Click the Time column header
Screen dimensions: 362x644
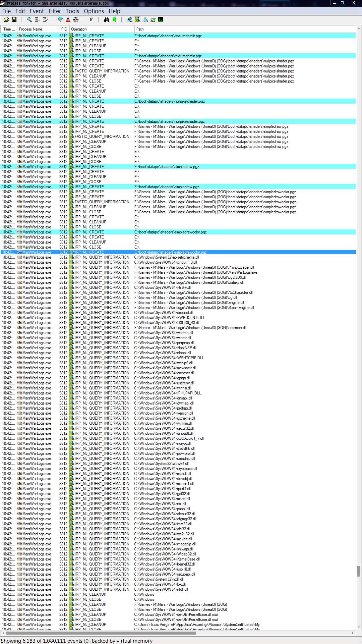tap(9, 29)
